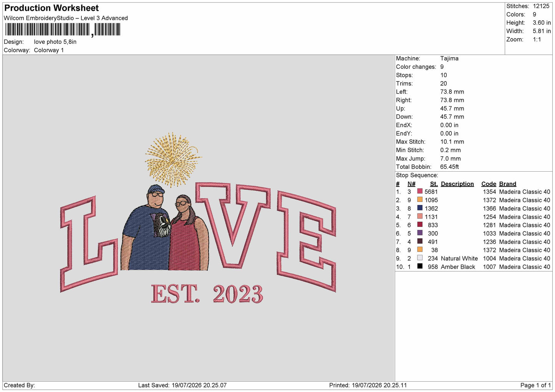The width and height of the screenshot is (555, 392).
Task: Click the Min Stitch value 0.2 mm
Action: click(x=451, y=150)
